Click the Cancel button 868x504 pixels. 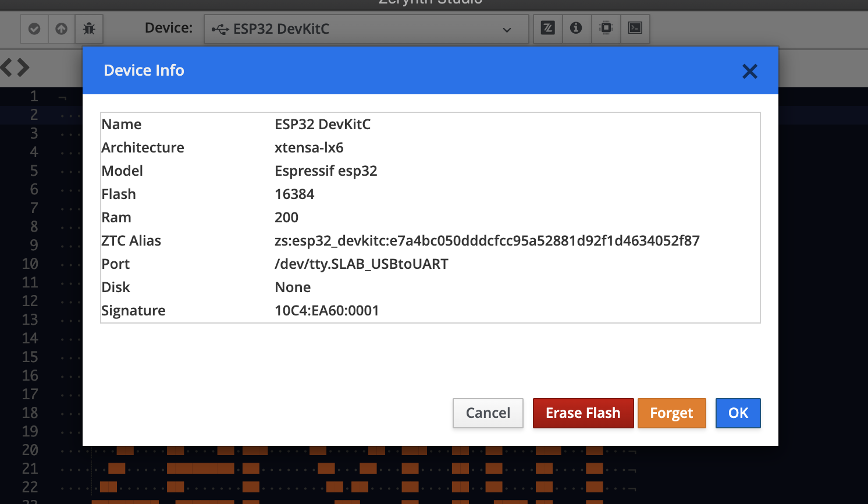[488, 413]
